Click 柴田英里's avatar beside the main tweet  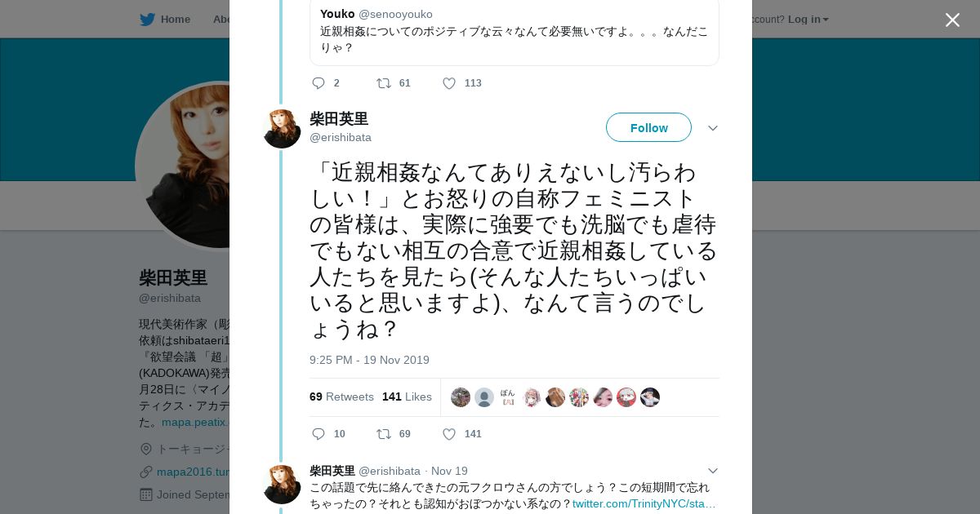282,129
